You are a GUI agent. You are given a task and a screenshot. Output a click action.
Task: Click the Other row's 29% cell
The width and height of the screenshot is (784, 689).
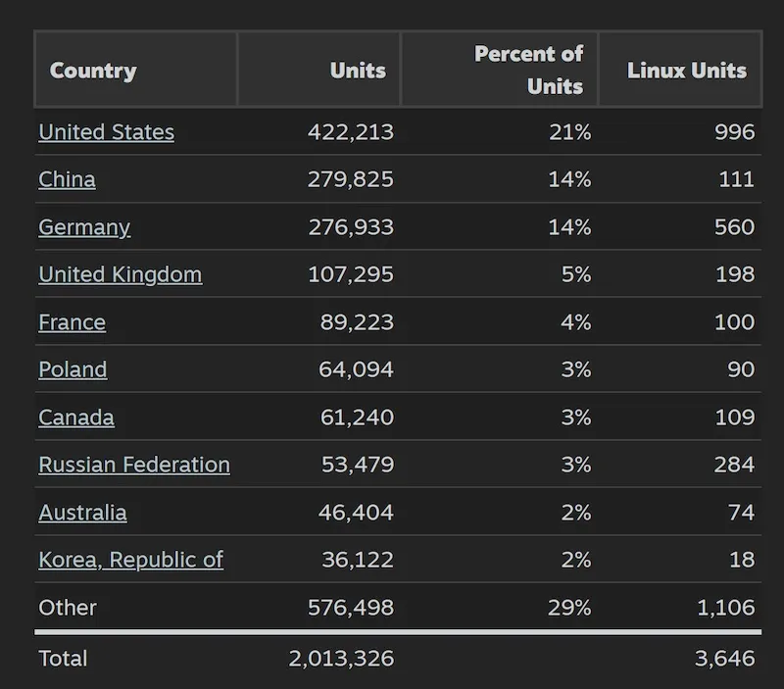(569, 608)
